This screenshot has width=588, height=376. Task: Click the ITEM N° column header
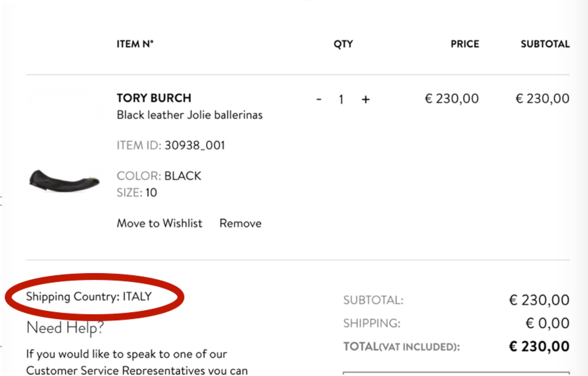135,44
